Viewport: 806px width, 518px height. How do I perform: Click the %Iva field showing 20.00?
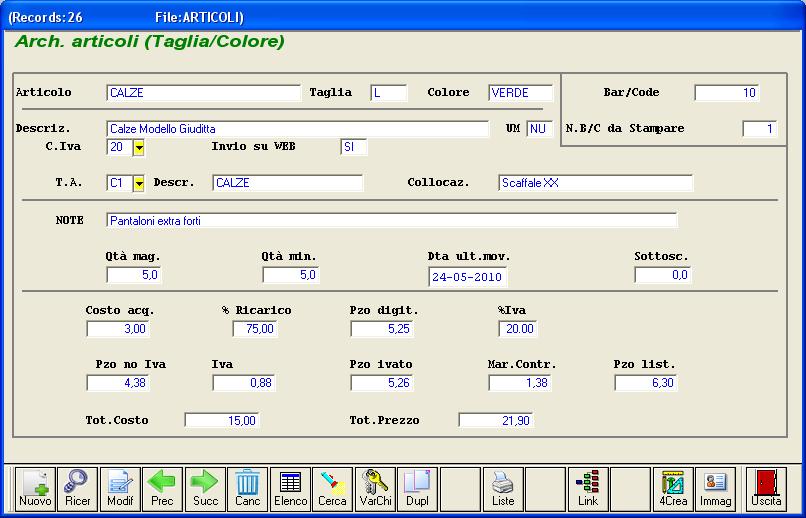coord(518,329)
